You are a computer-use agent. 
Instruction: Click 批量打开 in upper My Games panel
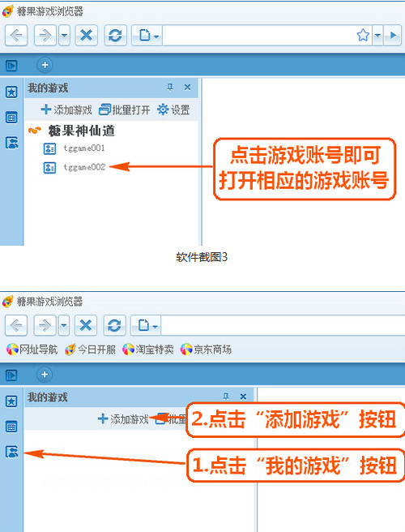125,109
